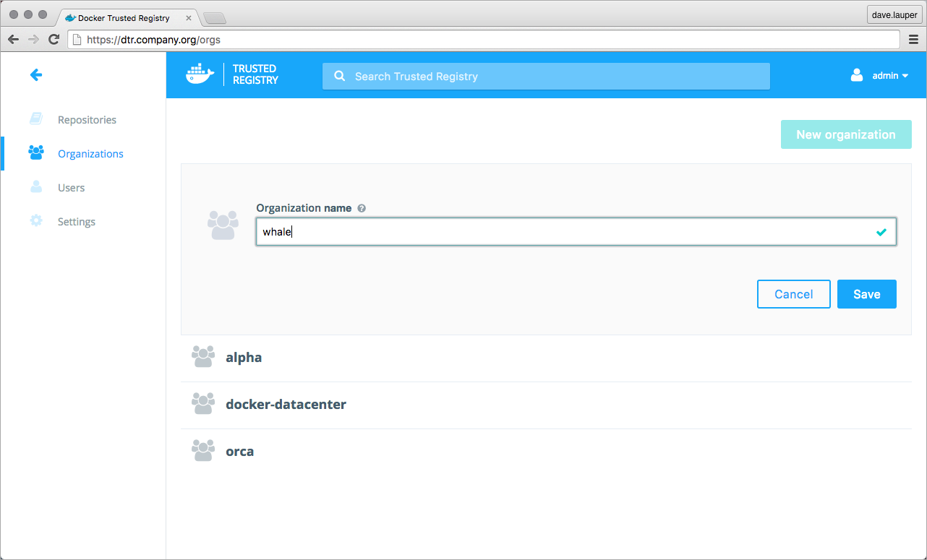Image resolution: width=927 pixels, height=560 pixels.
Task: Save the new organization
Action: 866,294
